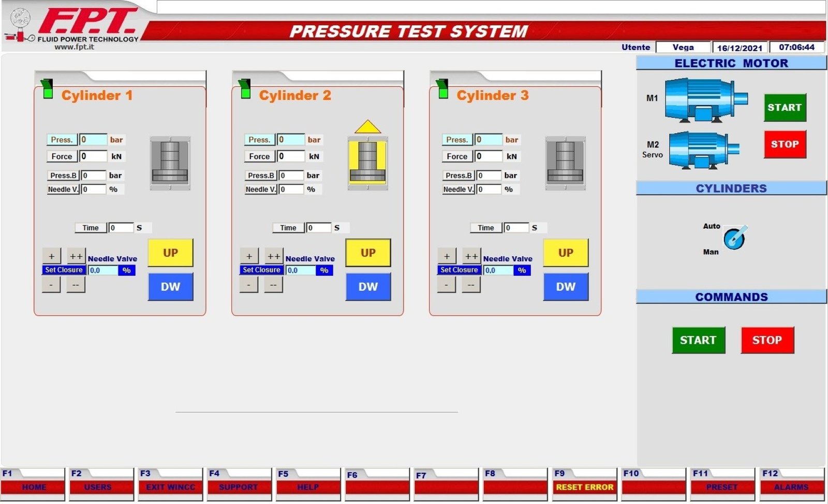Image resolution: width=828 pixels, height=504 pixels.
Task: Move Cylinder 1 down with DW
Action: 170,287
